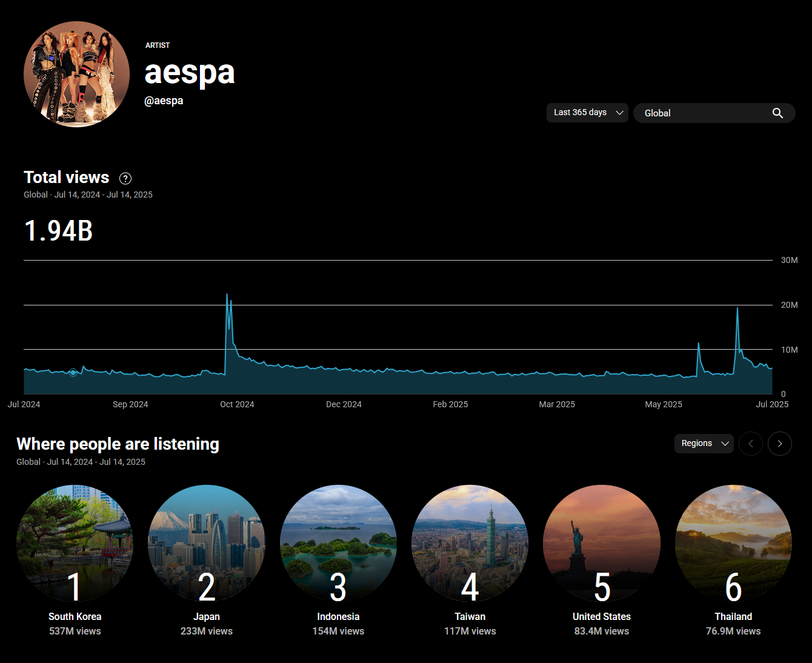Click the Total views heading
Screen dimensions: 812x663
point(67,178)
